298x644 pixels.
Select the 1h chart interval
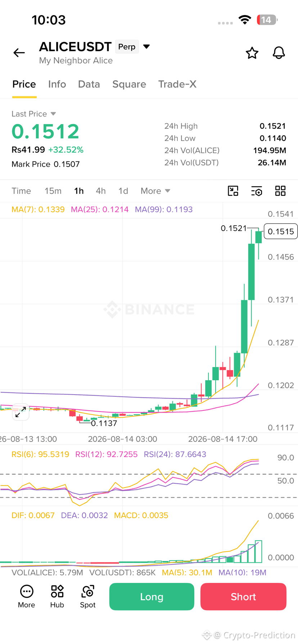(x=79, y=191)
